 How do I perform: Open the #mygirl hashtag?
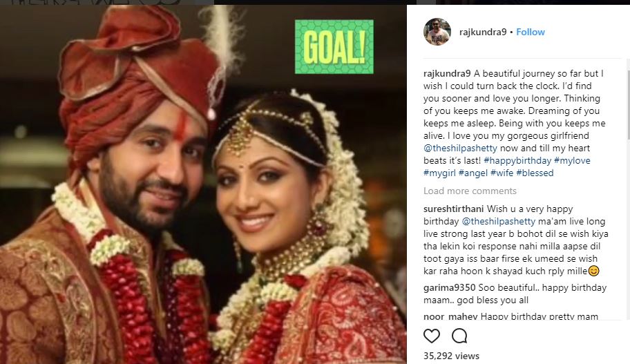click(x=439, y=173)
